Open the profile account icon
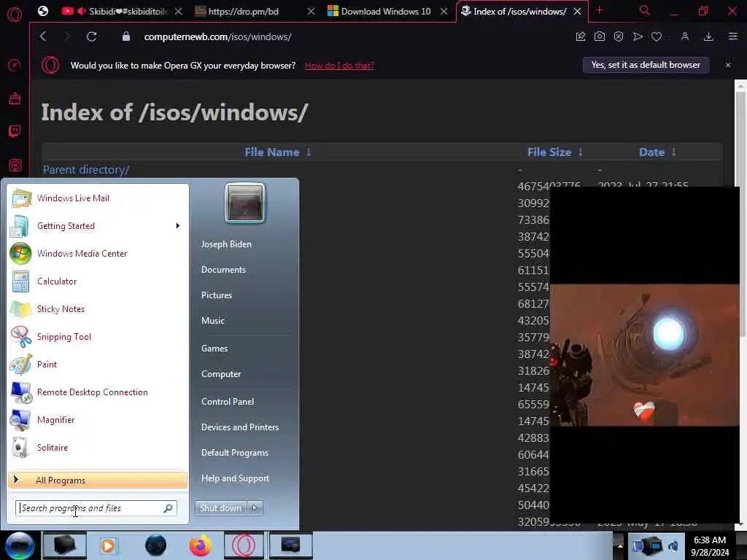Viewport: 747px width, 560px height. point(684,36)
